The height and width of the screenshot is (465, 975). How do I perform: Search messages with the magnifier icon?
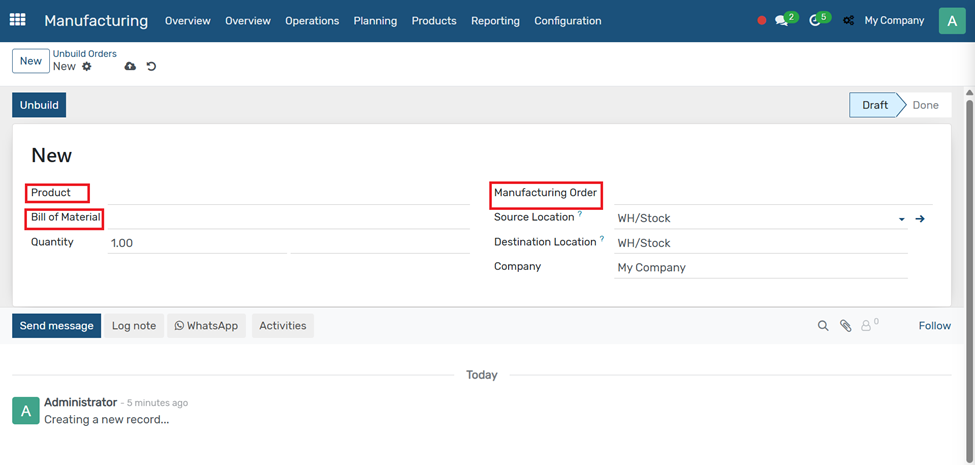(x=823, y=326)
